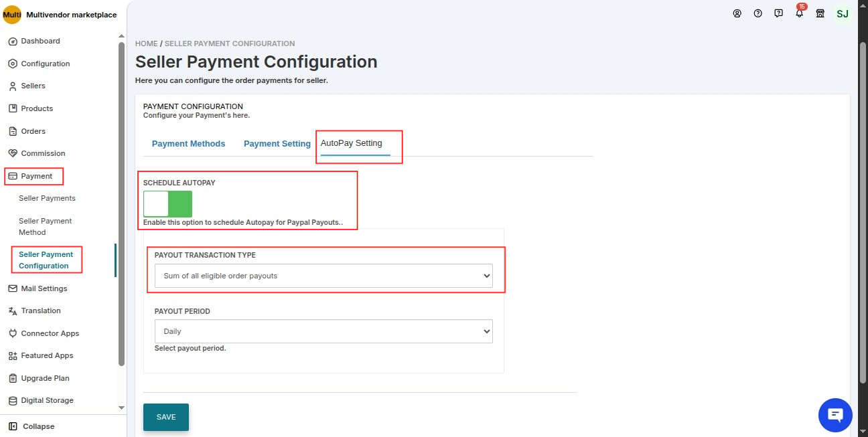This screenshot has height=437, width=868.
Task: Click the SJ user avatar
Action: coord(843,13)
